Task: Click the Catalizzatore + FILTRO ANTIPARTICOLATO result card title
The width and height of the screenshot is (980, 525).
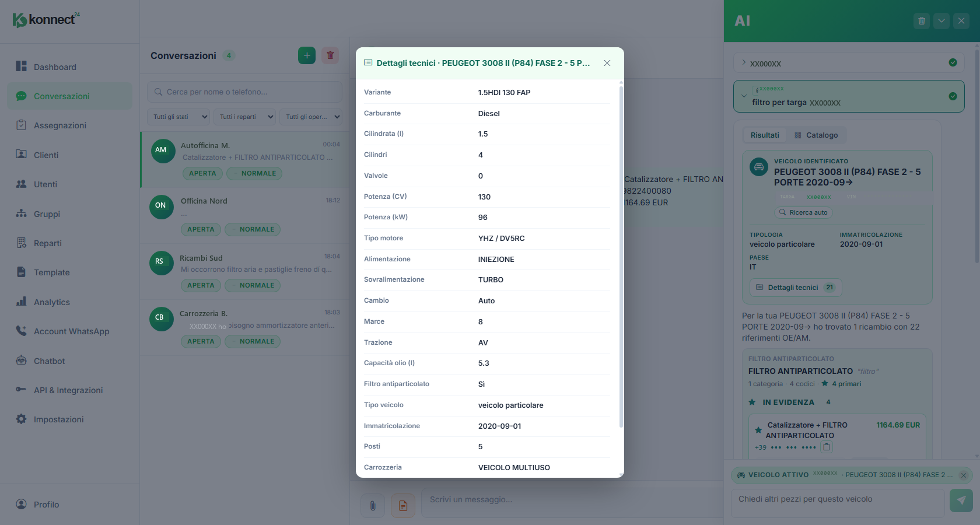Action: click(x=807, y=430)
